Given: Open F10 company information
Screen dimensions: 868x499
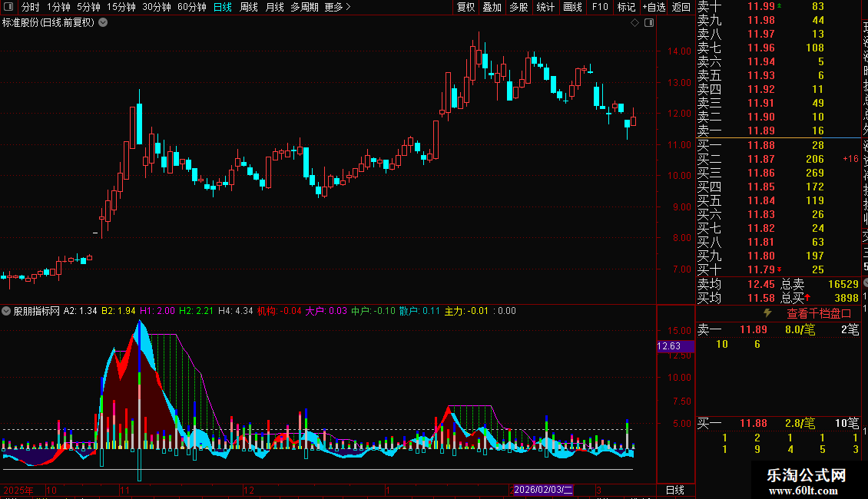Looking at the screenshot, I should coord(599,7).
